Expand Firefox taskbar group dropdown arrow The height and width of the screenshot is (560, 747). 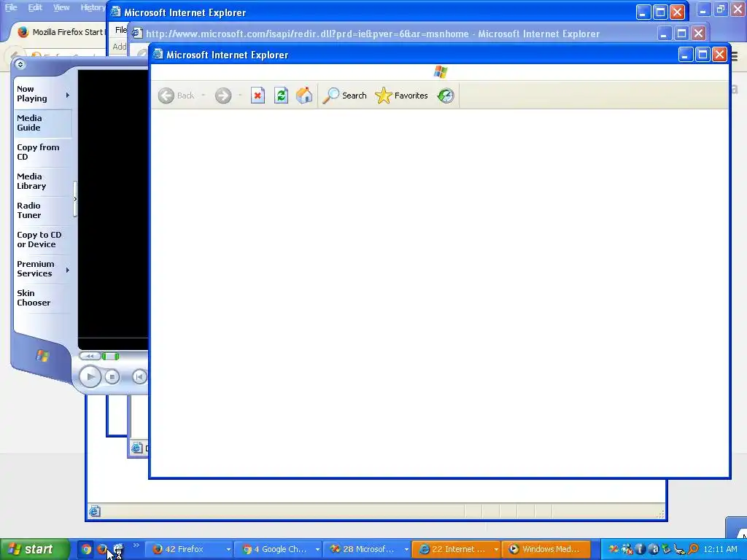pos(228,550)
